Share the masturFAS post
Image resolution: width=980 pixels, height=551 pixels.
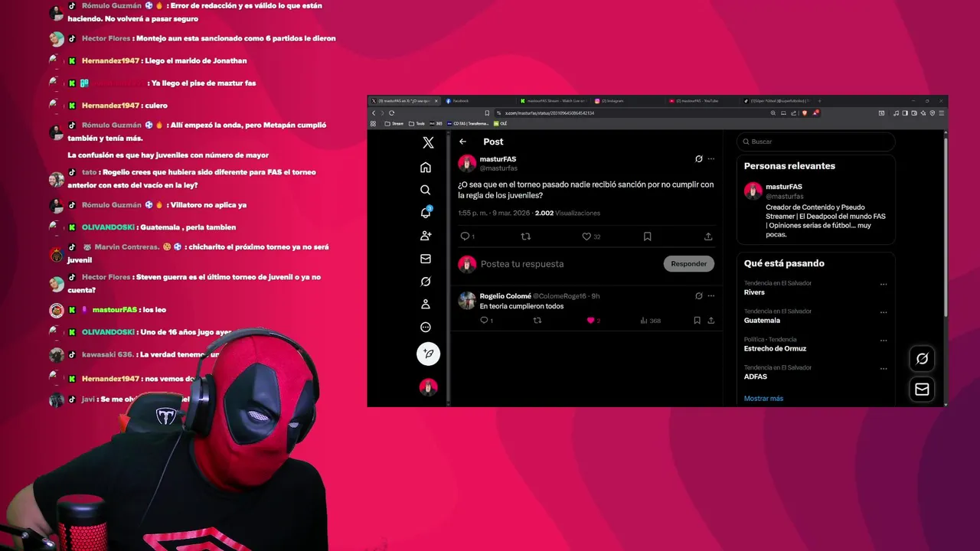tap(708, 236)
